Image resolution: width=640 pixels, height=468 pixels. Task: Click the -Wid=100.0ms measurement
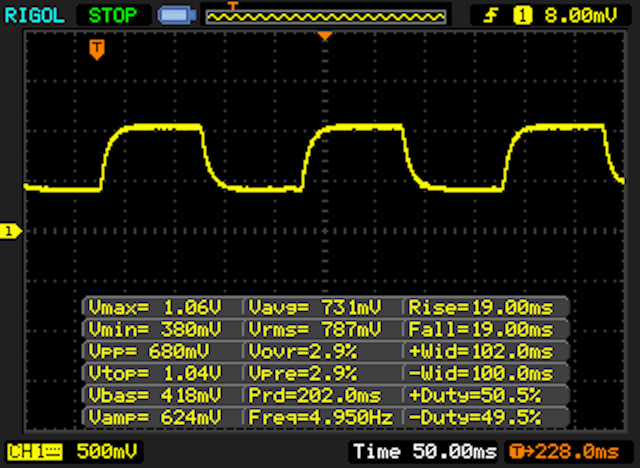coord(481,373)
